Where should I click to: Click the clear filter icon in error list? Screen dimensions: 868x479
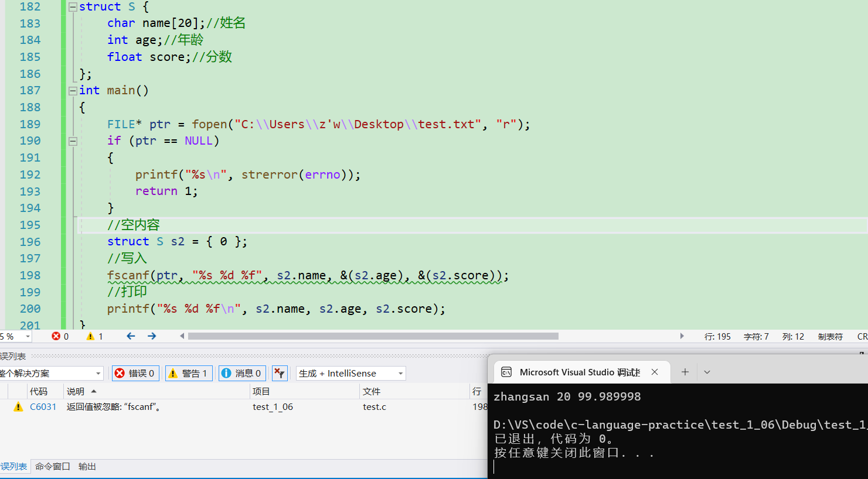click(280, 374)
